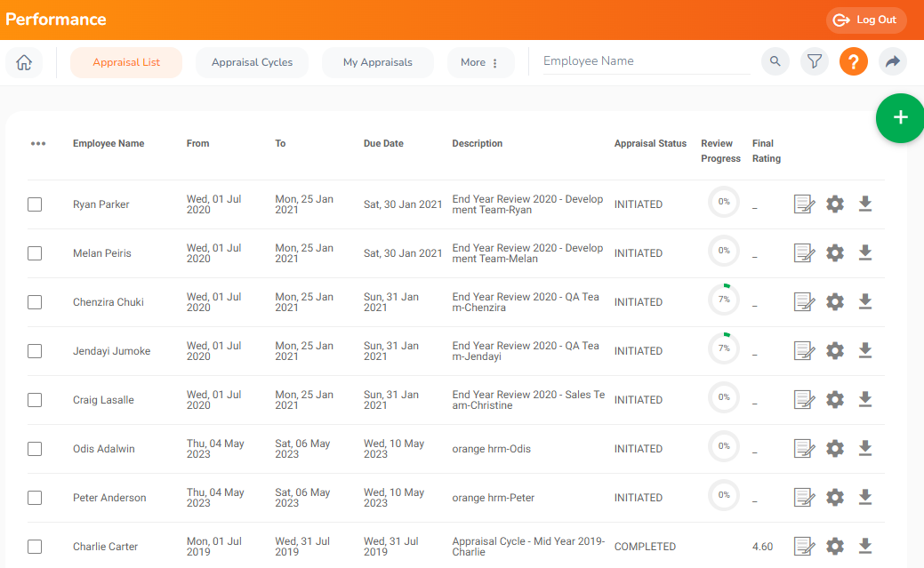Select the Charlie Carter row checkbox
The width and height of the screenshot is (924, 568).
point(35,547)
